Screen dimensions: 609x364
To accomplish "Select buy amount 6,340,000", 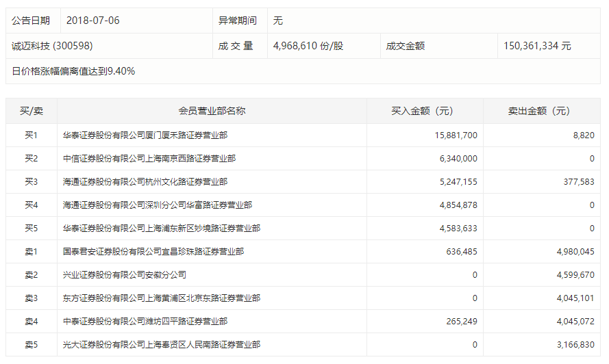I will [x=458, y=158].
